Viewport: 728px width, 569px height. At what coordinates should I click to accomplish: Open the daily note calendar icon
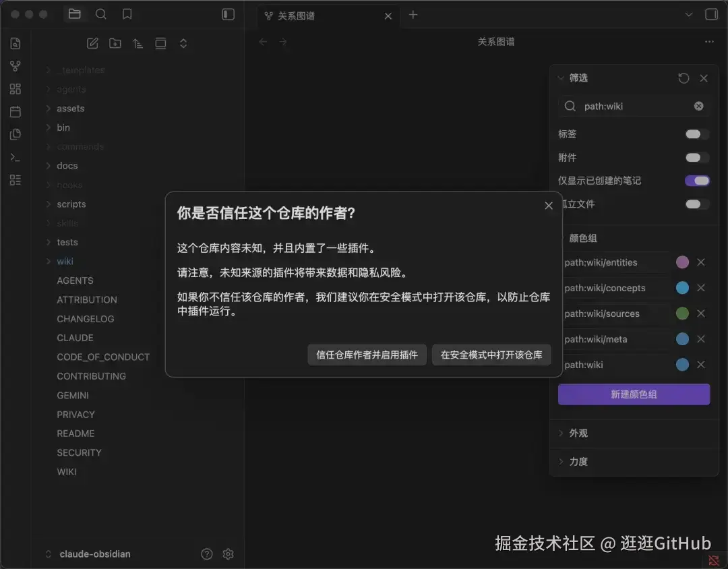(16, 111)
